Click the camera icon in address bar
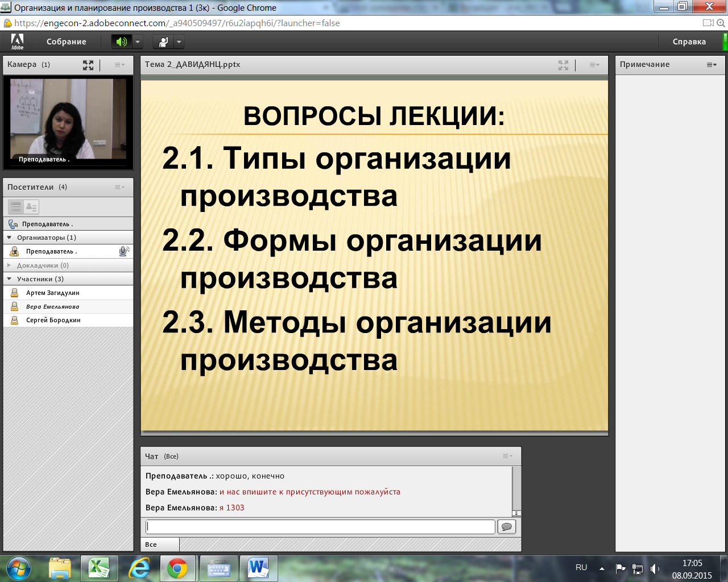728x582 pixels. 708,23
